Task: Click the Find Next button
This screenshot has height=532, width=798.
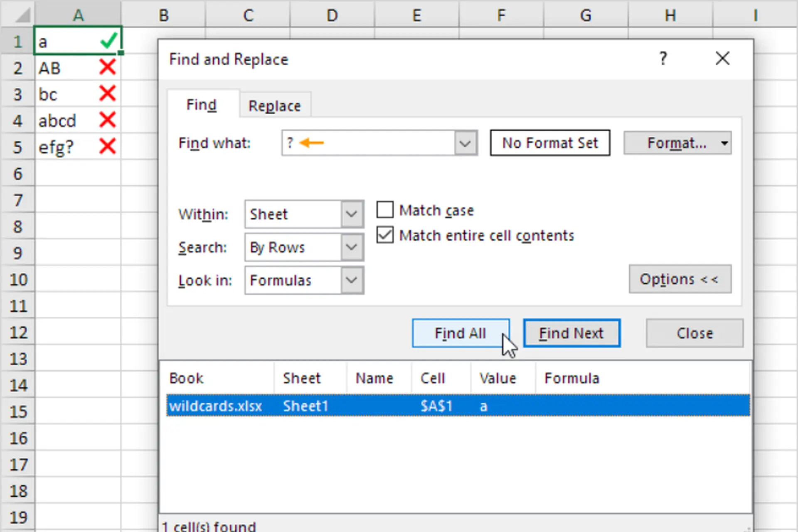Action: point(571,333)
